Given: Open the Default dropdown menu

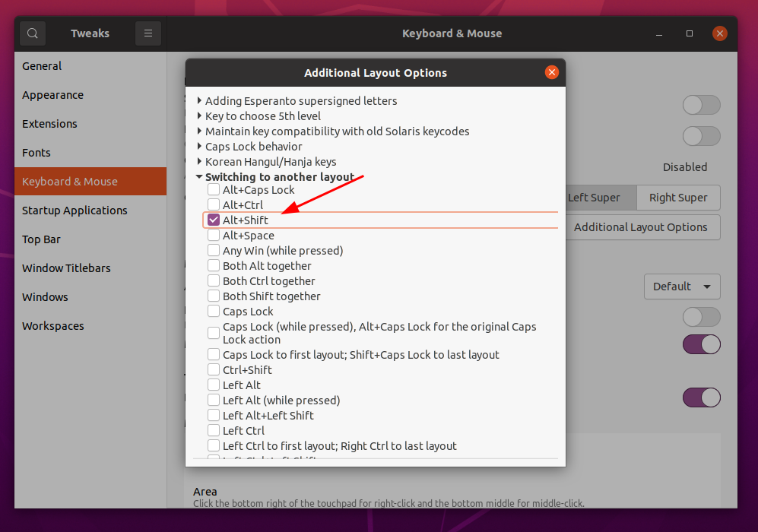Looking at the screenshot, I should [x=681, y=287].
